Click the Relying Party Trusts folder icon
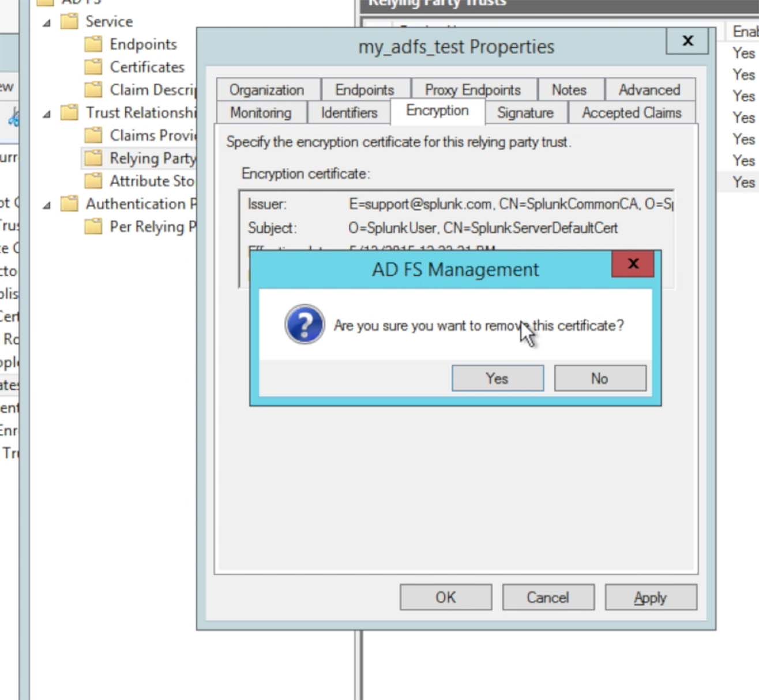The height and width of the screenshot is (700, 759). pos(93,158)
